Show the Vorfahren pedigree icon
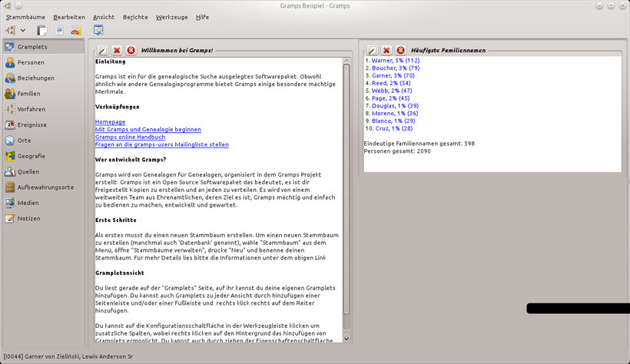The width and height of the screenshot is (630, 364). tap(10, 109)
